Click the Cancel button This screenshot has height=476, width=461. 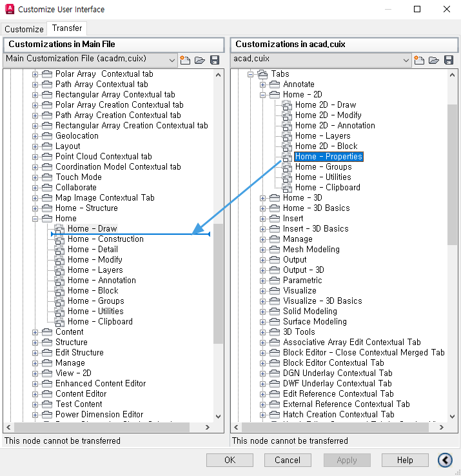288,460
